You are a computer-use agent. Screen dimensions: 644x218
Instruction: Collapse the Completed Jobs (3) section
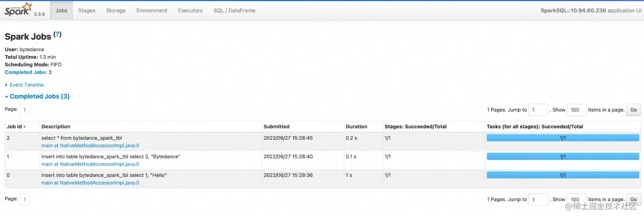(37, 97)
